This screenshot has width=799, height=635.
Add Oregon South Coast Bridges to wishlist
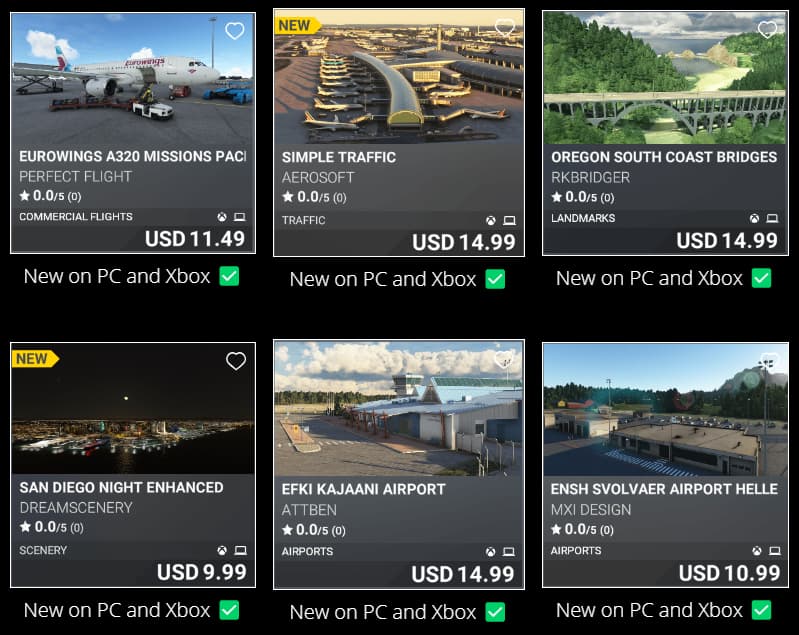click(767, 29)
